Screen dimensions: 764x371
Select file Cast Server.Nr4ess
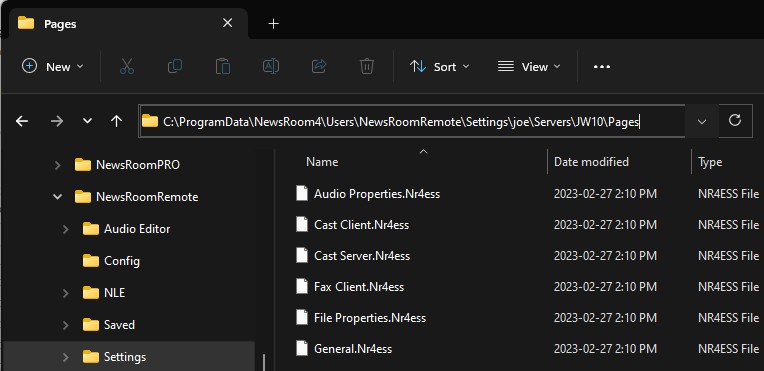[362, 256]
